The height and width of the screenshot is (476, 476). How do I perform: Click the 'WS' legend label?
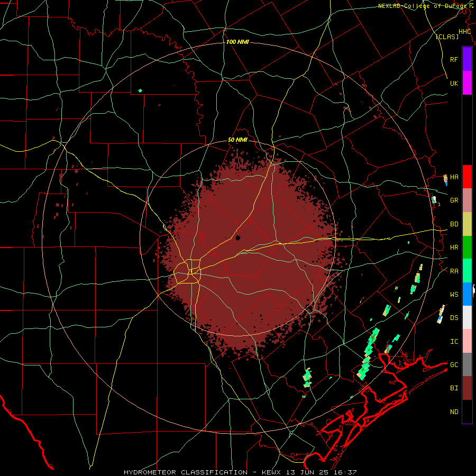pyautogui.click(x=454, y=295)
